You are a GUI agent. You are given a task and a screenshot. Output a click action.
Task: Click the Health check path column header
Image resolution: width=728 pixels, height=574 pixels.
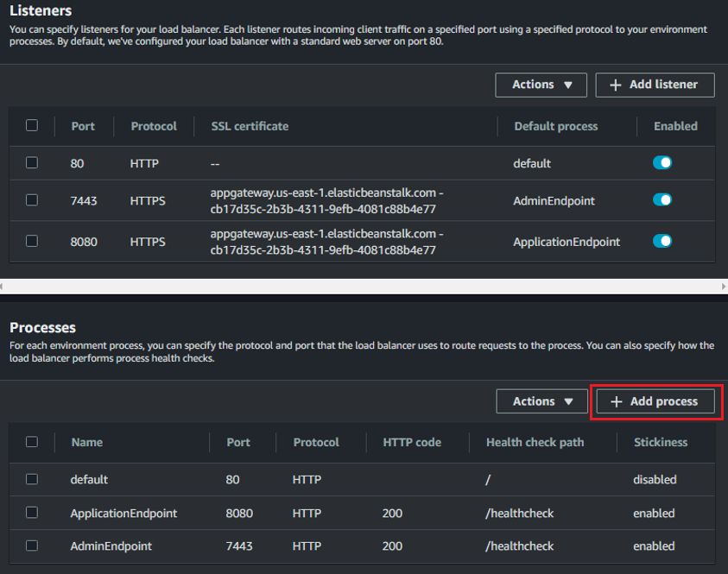click(x=535, y=442)
